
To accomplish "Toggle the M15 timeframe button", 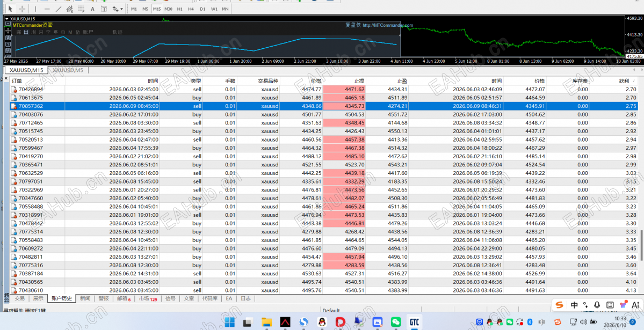I will pyautogui.click(x=157, y=9).
